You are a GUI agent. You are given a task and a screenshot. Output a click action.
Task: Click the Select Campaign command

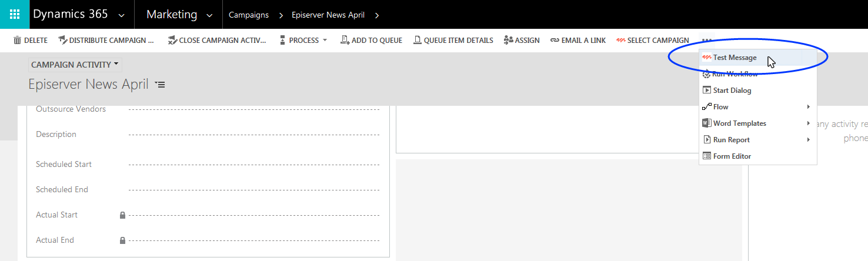tap(653, 41)
